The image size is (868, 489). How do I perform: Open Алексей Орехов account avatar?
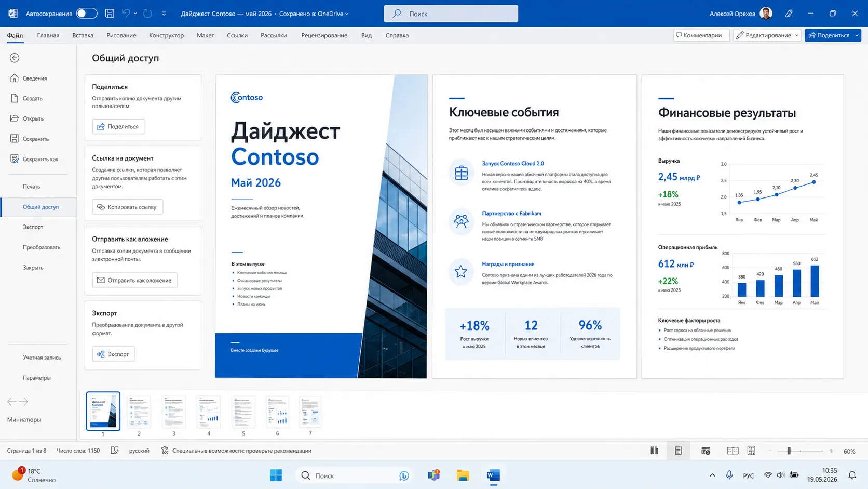(x=766, y=14)
